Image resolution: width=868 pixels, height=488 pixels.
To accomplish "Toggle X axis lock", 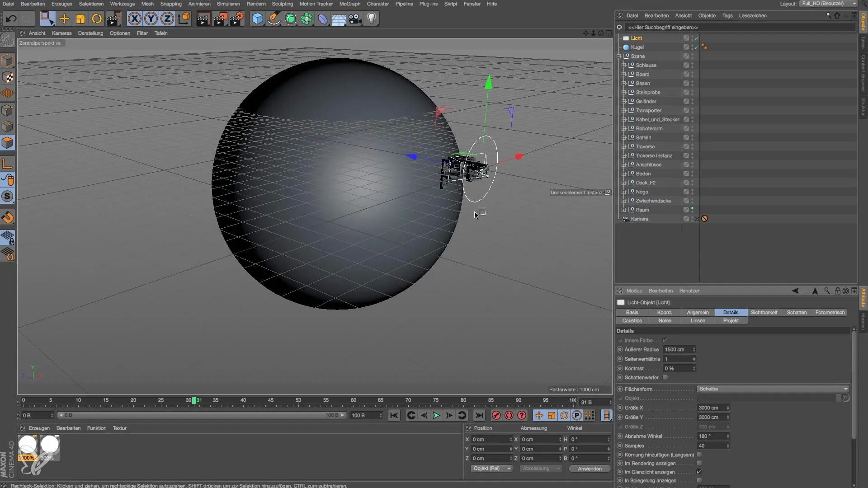I will point(134,19).
